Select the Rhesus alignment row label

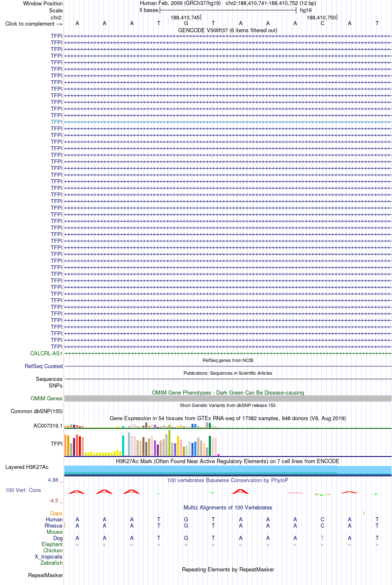[54, 526]
